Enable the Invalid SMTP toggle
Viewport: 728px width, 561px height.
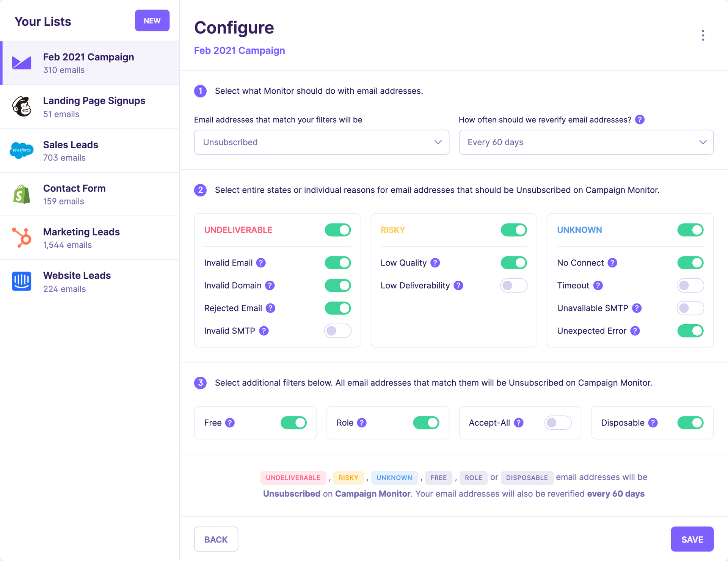[x=337, y=331]
